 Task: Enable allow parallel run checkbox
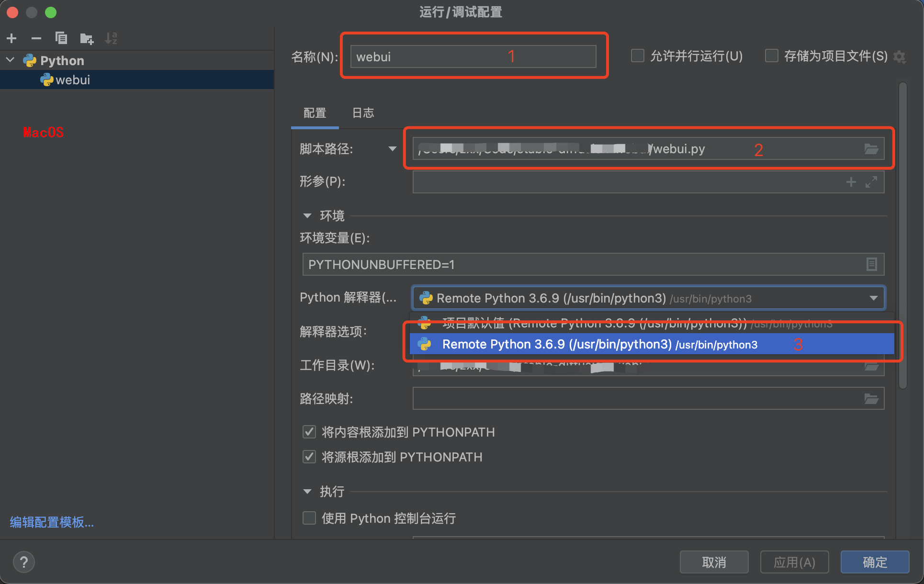(638, 56)
